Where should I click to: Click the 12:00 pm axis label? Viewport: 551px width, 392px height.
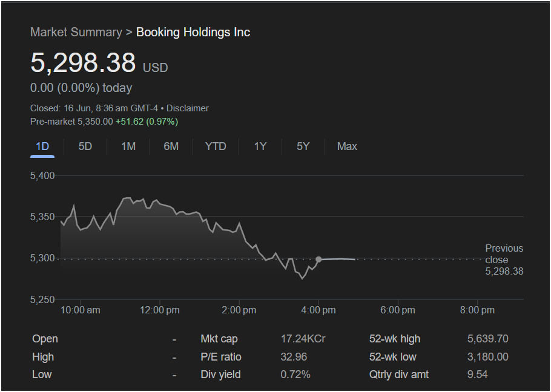tap(159, 310)
